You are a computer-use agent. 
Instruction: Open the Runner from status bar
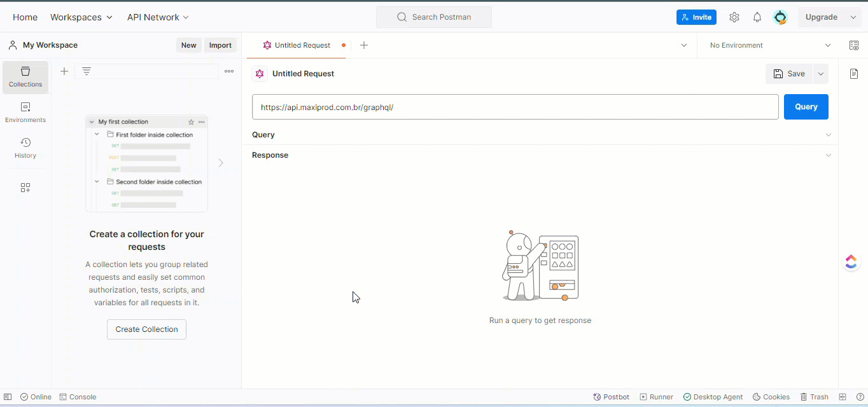(657, 397)
